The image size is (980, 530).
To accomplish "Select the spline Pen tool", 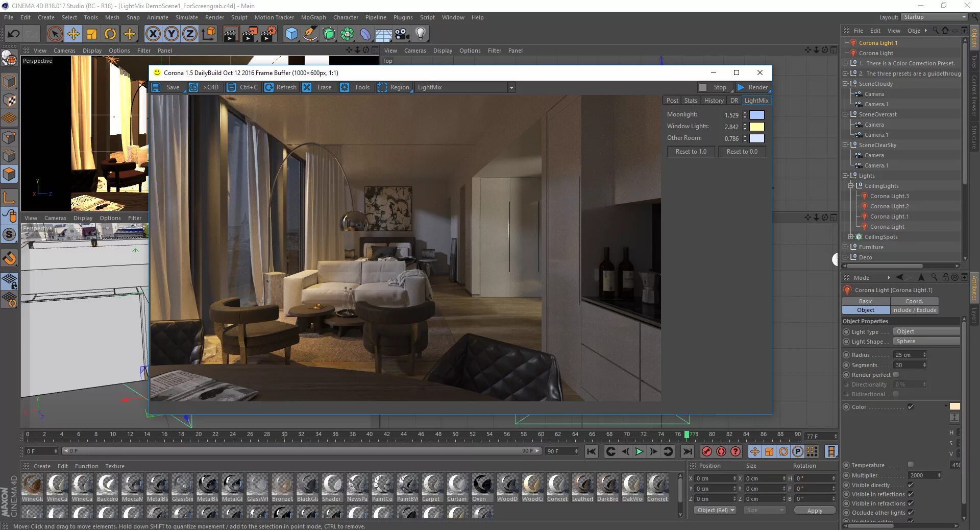I will coord(310,34).
